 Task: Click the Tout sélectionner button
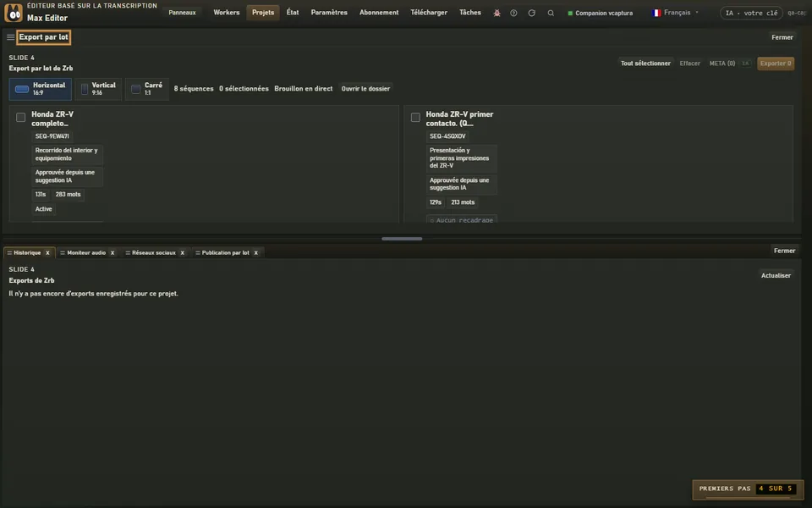(x=645, y=63)
